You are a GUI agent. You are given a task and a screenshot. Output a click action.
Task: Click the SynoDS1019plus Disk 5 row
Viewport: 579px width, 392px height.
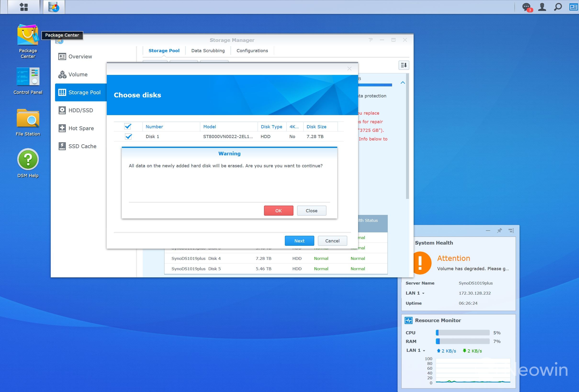(x=276, y=269)
